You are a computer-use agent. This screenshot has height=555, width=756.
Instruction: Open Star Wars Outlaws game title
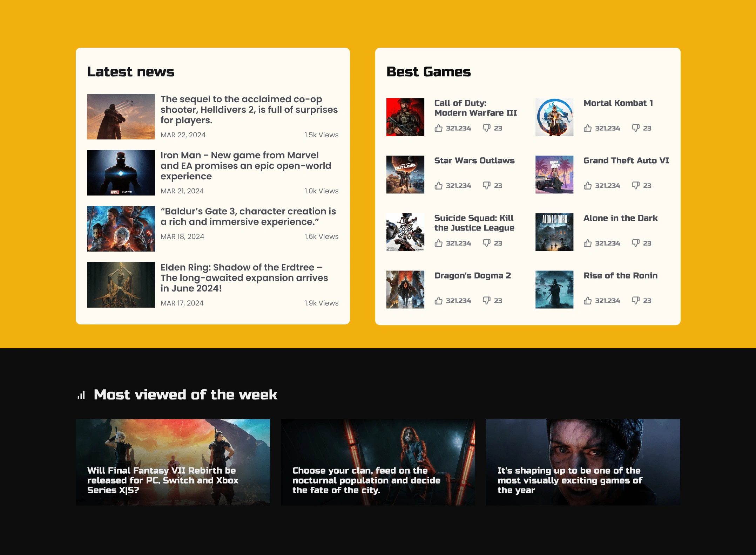[x=474, y=160]
